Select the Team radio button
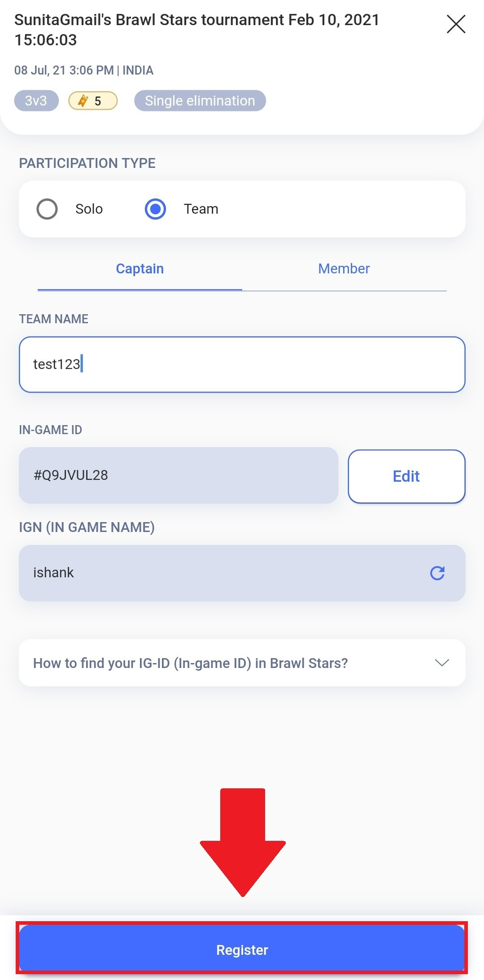This screenshot has width=484, height=980. coord(155,209)
